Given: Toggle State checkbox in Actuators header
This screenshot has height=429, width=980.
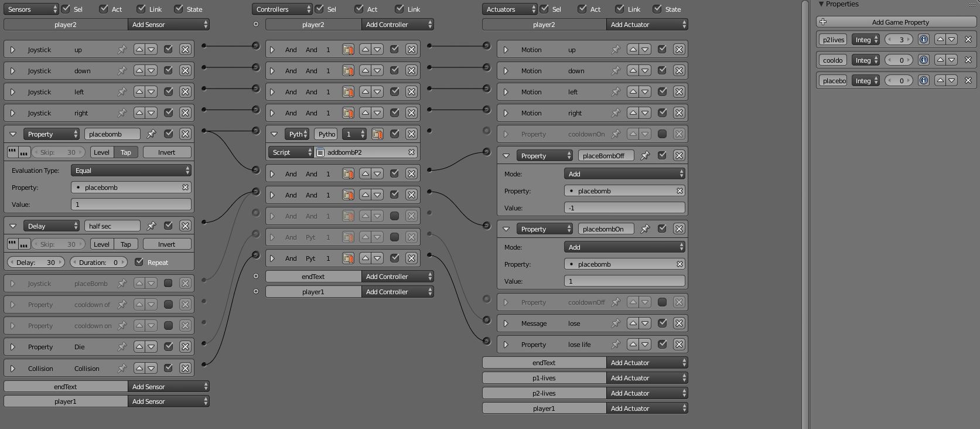Looking at the screenshot, I should 658,9.
